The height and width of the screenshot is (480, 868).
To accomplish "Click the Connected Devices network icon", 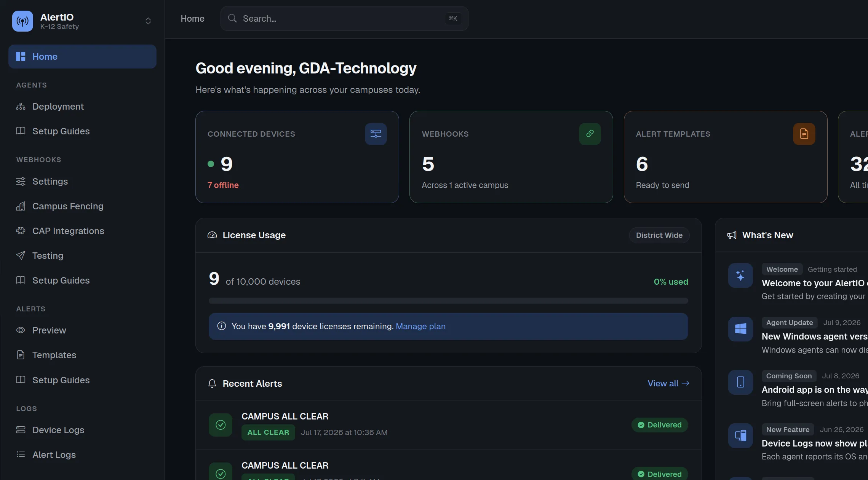I will click(376, 134).
